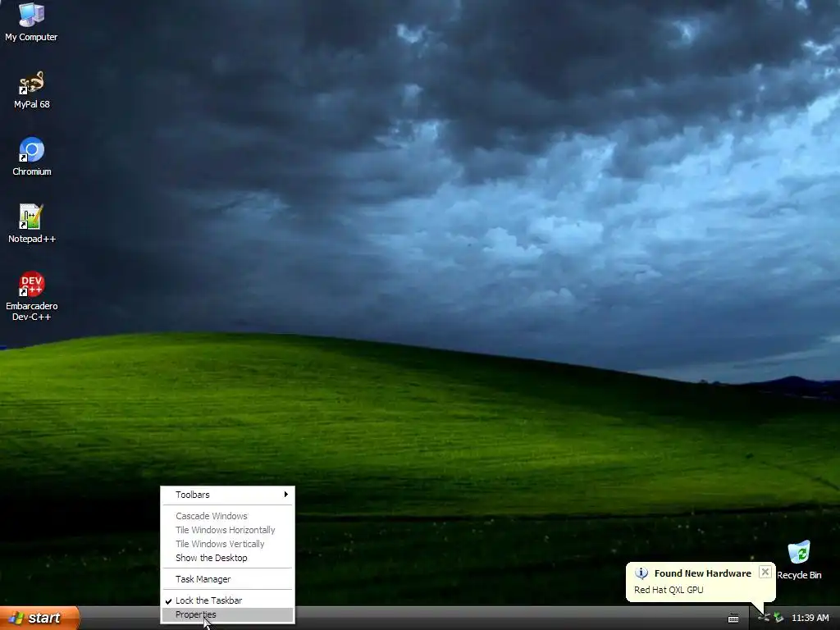Open the Start menu
840x630 pixels.
coord(39,618)
